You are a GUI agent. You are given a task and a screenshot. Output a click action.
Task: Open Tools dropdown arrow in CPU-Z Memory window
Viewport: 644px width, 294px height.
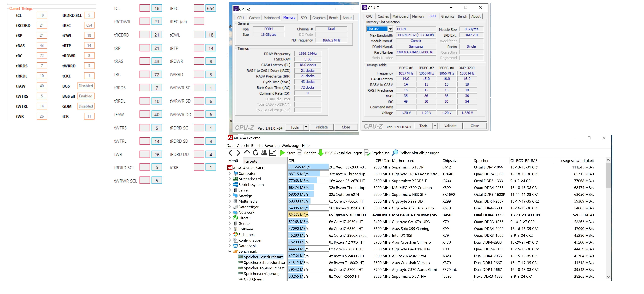[x=306, y=127]
